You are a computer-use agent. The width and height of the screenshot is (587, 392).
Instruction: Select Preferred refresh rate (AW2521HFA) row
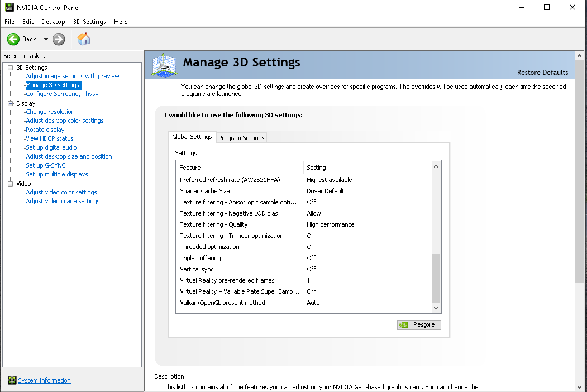304,180
